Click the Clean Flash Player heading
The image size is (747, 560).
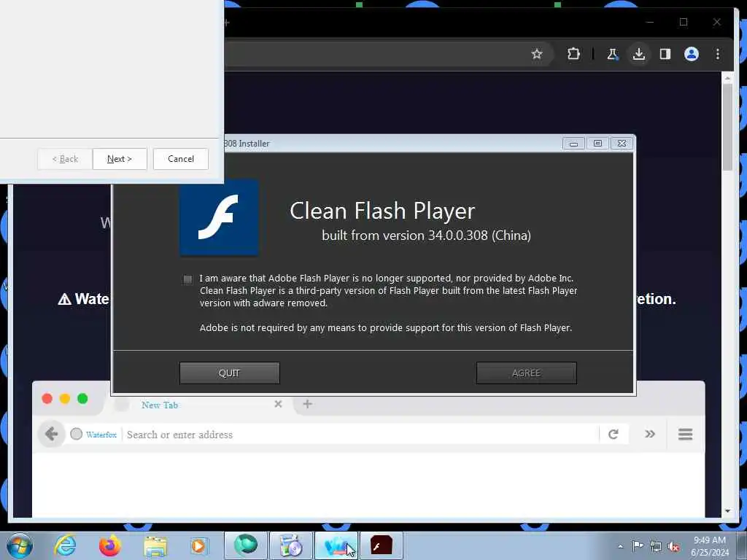pos(382,211)
